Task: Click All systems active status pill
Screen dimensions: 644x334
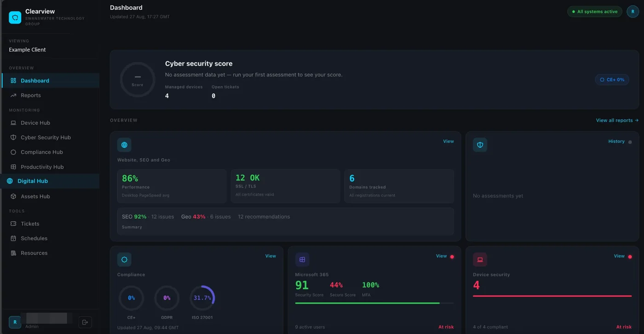Action: pos(595,12)
